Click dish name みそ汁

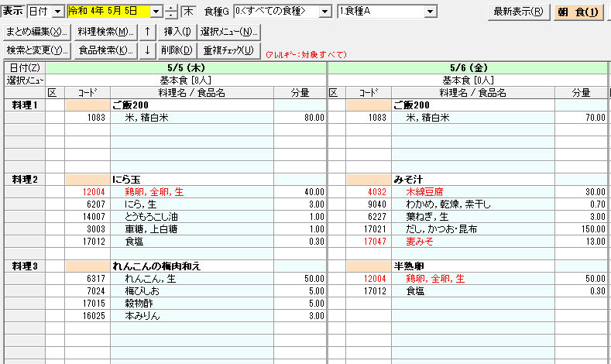coord(407,180)
